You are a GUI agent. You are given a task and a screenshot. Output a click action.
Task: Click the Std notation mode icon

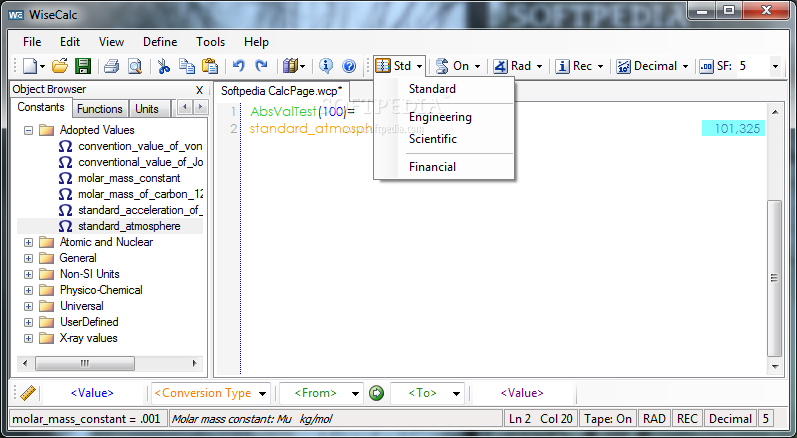383,66
